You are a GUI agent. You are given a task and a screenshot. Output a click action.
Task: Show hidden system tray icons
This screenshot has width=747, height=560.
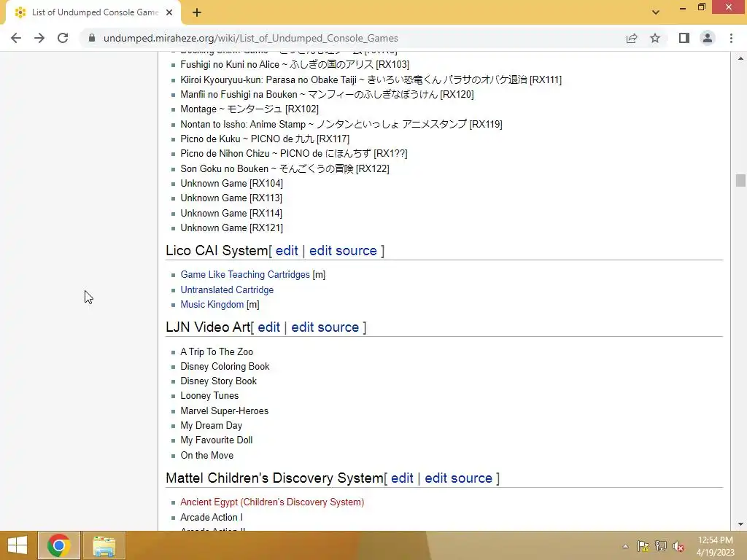click(x=625, y=546)
